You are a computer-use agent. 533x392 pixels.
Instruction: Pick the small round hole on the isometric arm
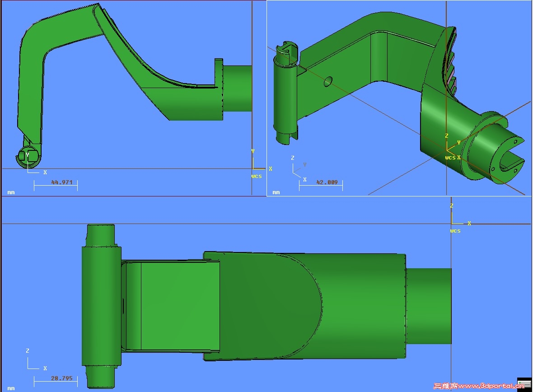(328, 82)
